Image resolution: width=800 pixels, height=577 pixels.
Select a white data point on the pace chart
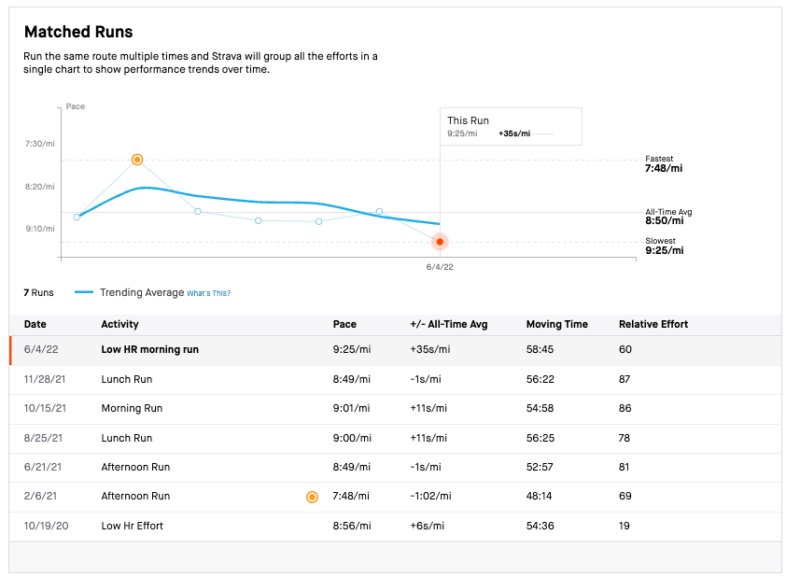[197, 211]
